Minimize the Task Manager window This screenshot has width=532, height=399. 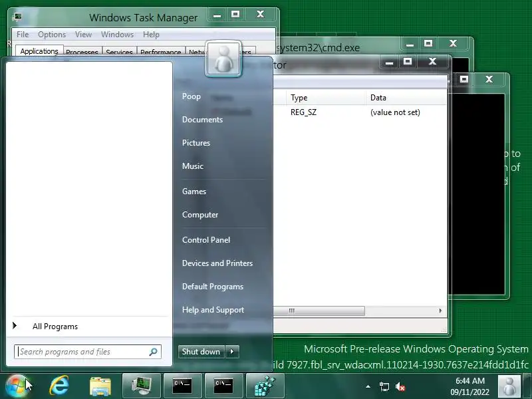point(217,15)
